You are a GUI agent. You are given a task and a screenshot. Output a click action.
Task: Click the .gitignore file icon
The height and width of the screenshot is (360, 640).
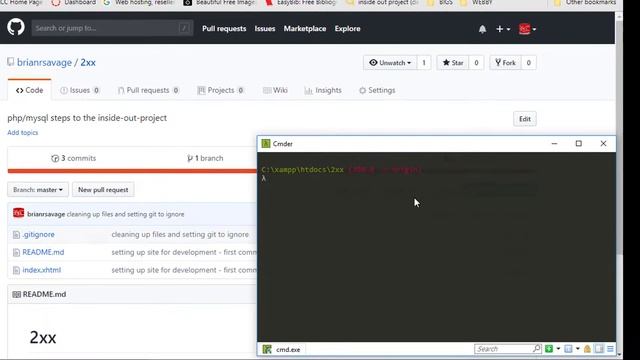click(x=16, y=235)
